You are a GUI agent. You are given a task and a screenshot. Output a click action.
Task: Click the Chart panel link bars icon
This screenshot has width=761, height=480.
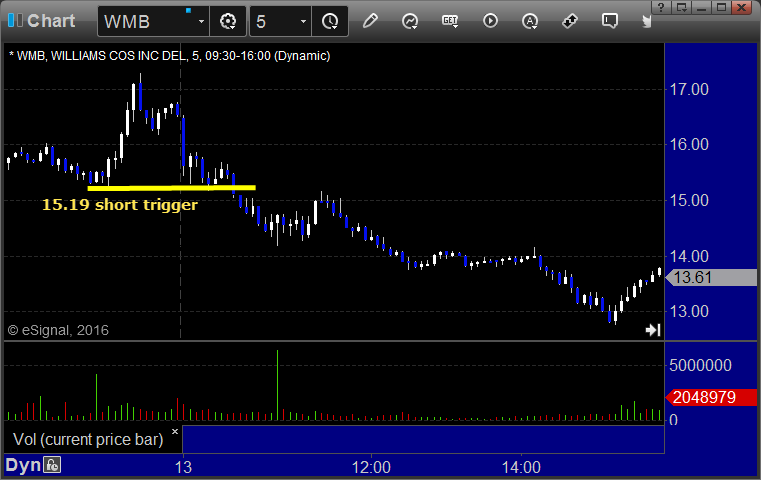15,20
